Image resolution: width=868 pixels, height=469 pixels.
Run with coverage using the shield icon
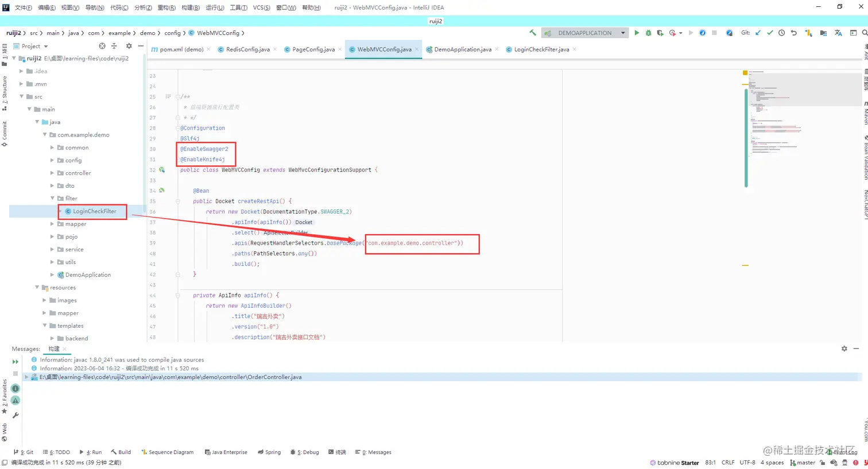click(x=660, y=33)
